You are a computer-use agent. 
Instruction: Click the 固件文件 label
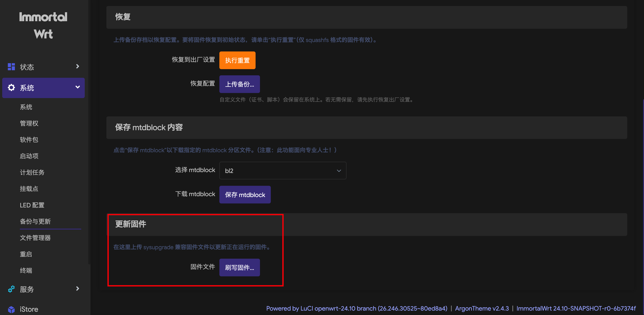tap(203, 267)
